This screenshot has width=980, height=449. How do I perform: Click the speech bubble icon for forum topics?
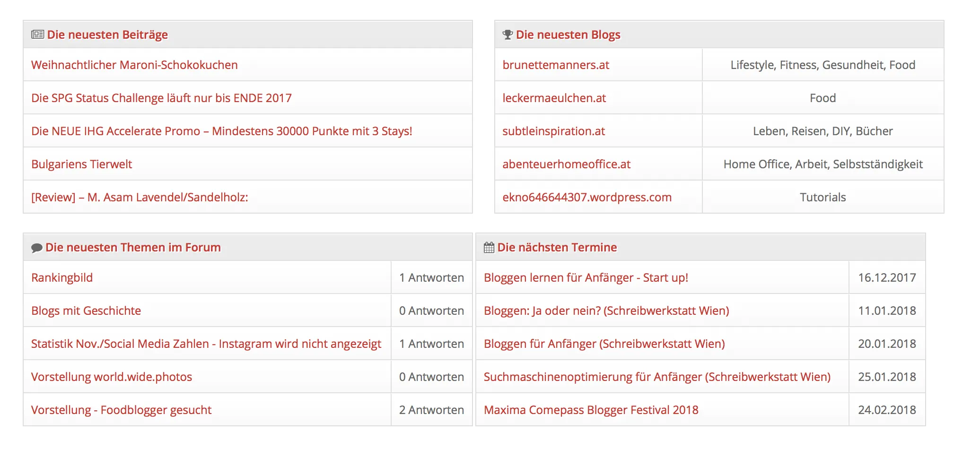pos(36,248)
